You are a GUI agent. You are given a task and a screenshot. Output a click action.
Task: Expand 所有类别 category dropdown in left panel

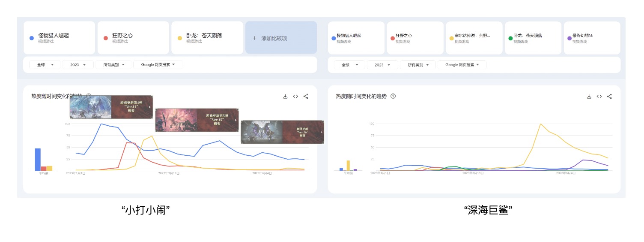(110, 65)
